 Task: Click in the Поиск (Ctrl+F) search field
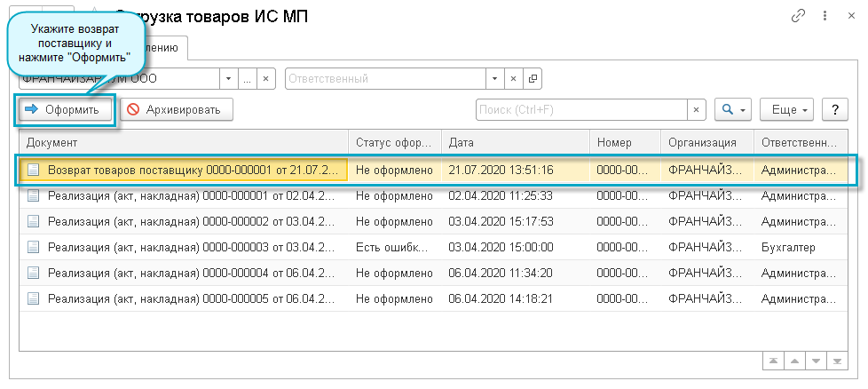[581, 109]
